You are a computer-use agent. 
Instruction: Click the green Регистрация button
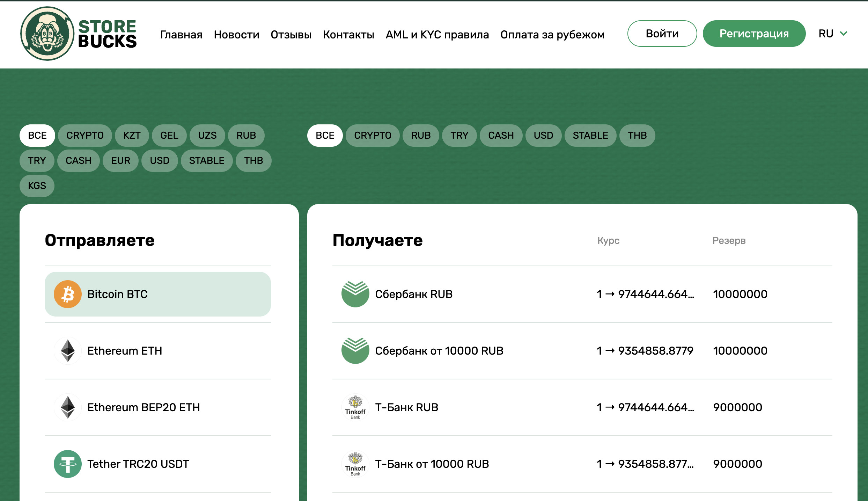click(x=754, y=34)
